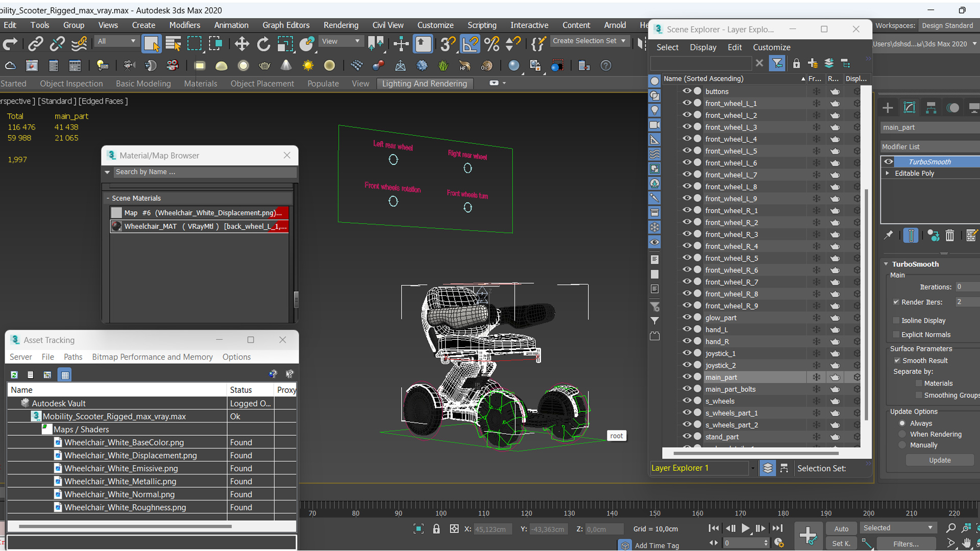Viewport: 980px width, 551px height.
Task: Click the sun light icon in ribbon
Action: point(308,66)
